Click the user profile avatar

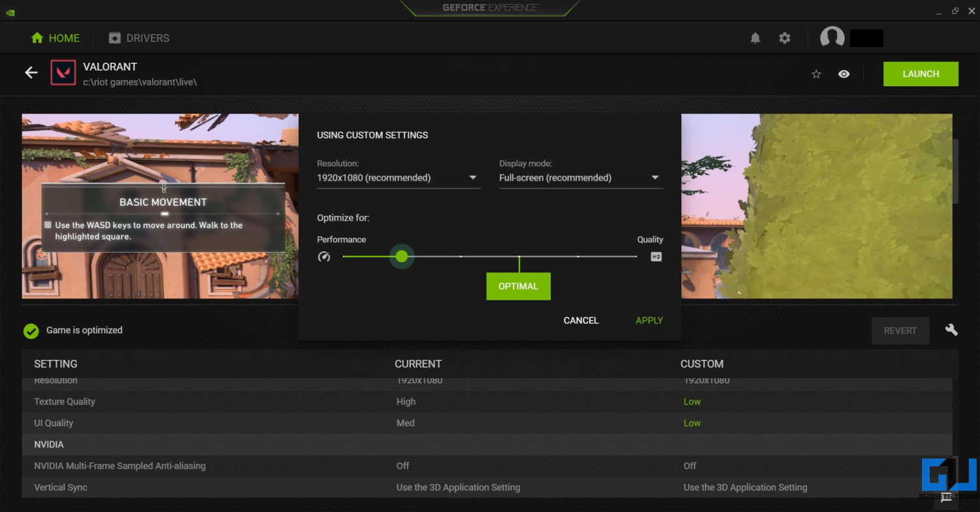(x=832, y=38)
